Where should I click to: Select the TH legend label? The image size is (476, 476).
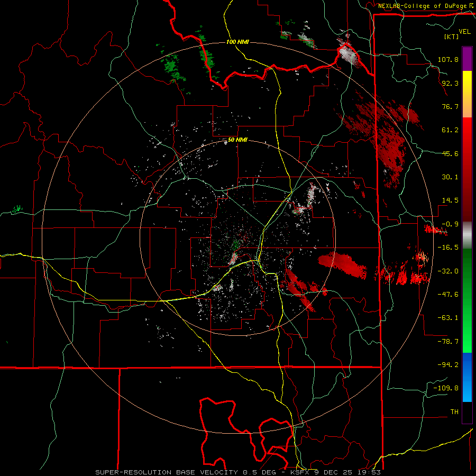(x=454, y=412)
